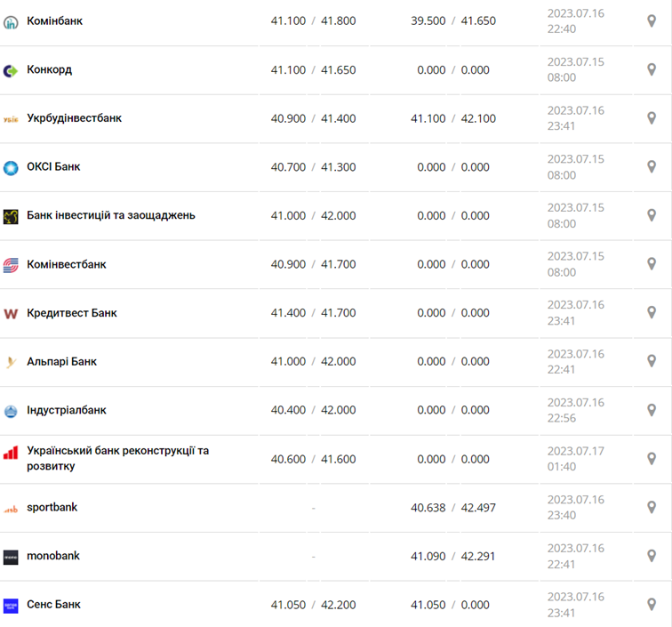Click the Сенс Банк logo icon
The image size is (672, 627).
[11, 605]
